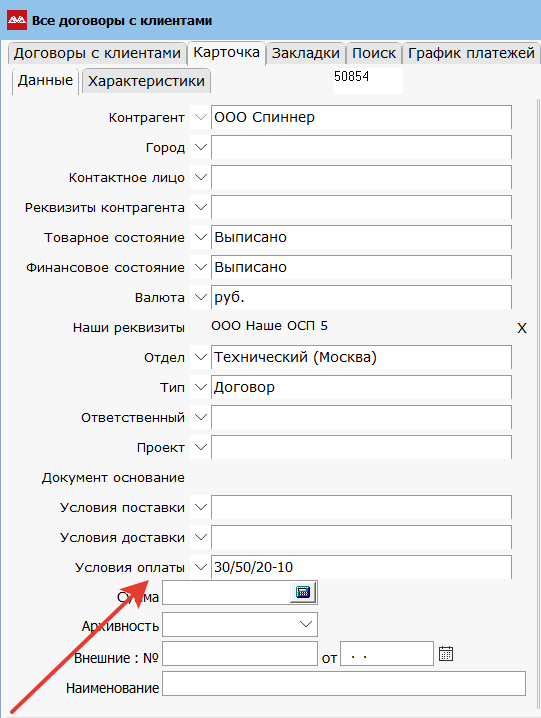Open the Тип dropdown chevron
Viewport: 541px width, 718px height.
tap(200, 387)
